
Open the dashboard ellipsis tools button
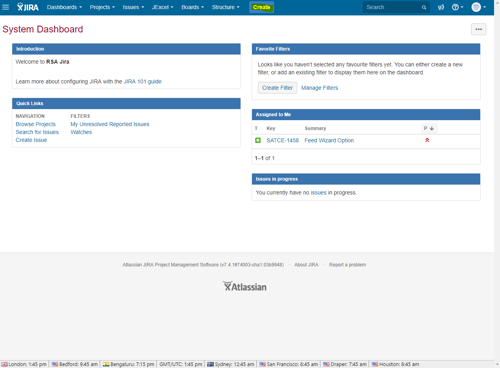[478, 29]
